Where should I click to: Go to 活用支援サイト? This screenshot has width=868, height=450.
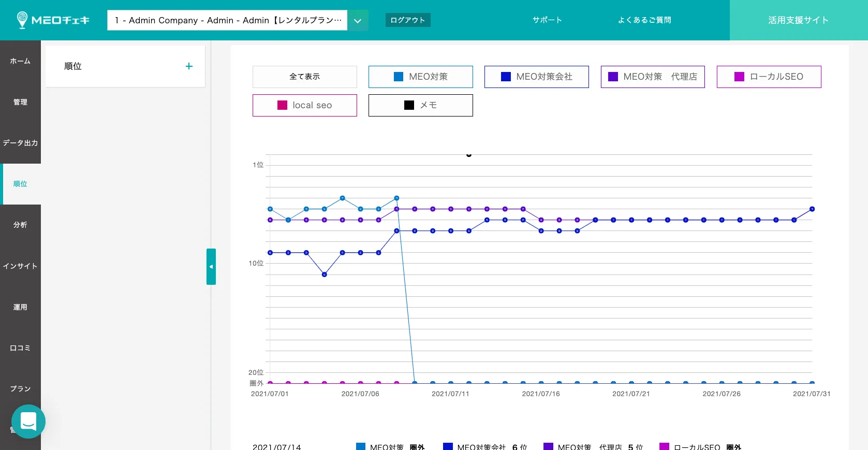pyautogui.click(x=798, y=20)
